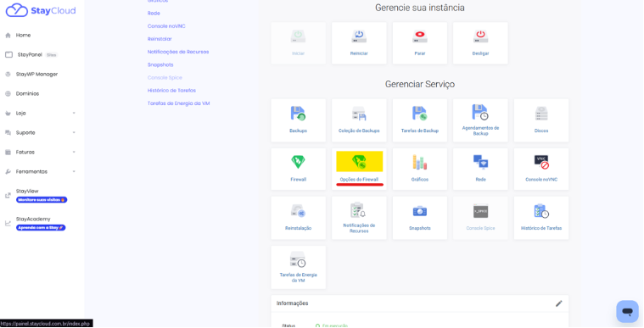Open the Gráficos chart icon

[420, 162]
